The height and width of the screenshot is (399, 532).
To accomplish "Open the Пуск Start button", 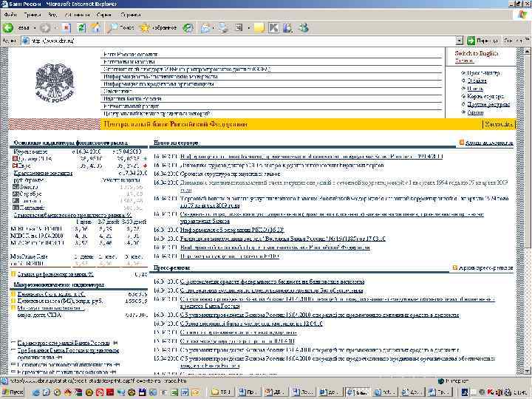I will coord(13,392).
